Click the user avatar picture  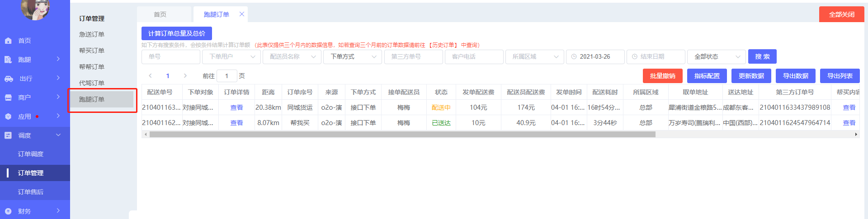(x=35, y=9)
